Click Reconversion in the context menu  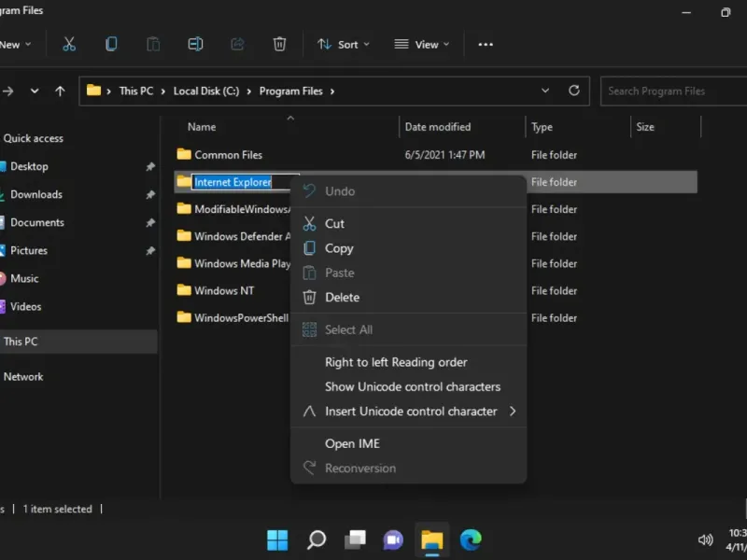[408, 469]
